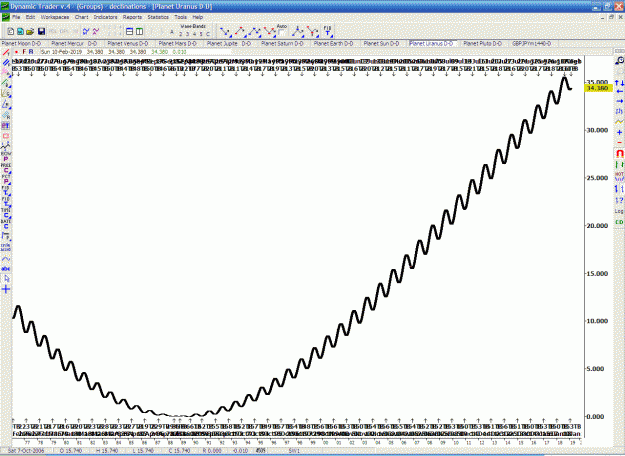Image resolution: width=625 pixels, height=456 pixels.
Task: Switch to Planet Saturn D-D tab
Action: tap(282, 43)
